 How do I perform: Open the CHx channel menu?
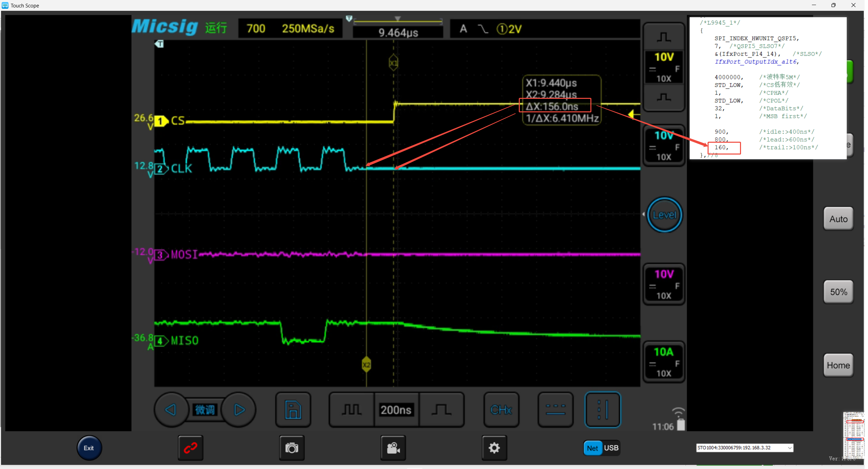[x=501, y=410]
